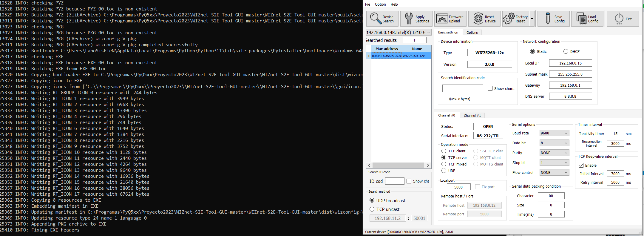
Task: Click the Factory Reset gears icon
Action: coord(509,19)
